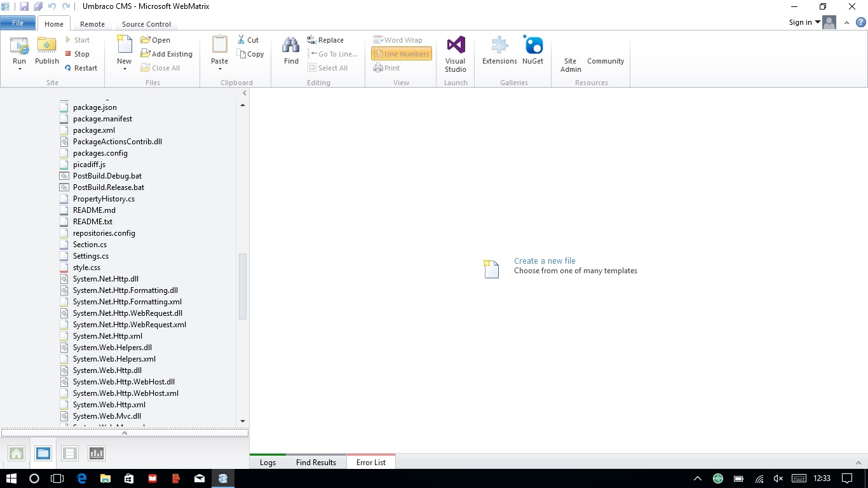The height and width of the screenshot is (488, 868).
Task: Open the Help question mark icon
Action: (x=861, y=22)
